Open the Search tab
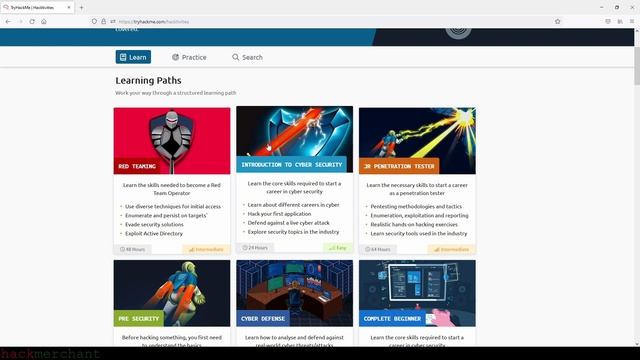The image size is (640, 360). coord(247,57)
